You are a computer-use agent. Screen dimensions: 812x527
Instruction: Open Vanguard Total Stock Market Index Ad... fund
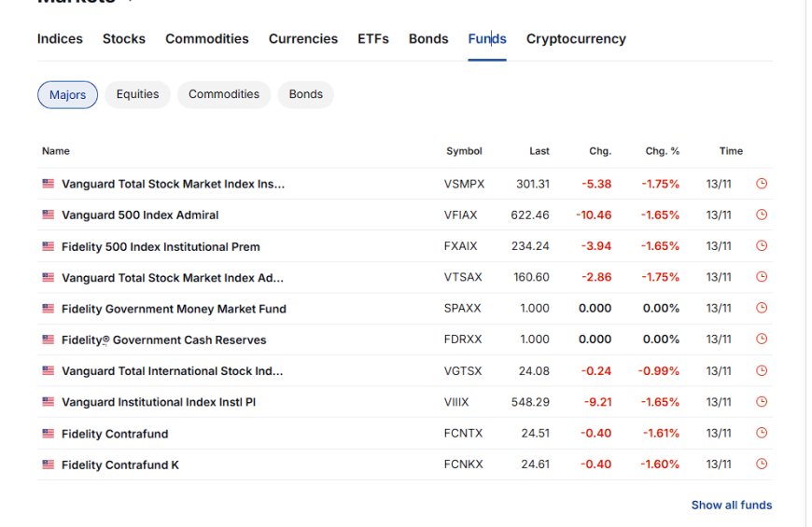tap(173, 277)
